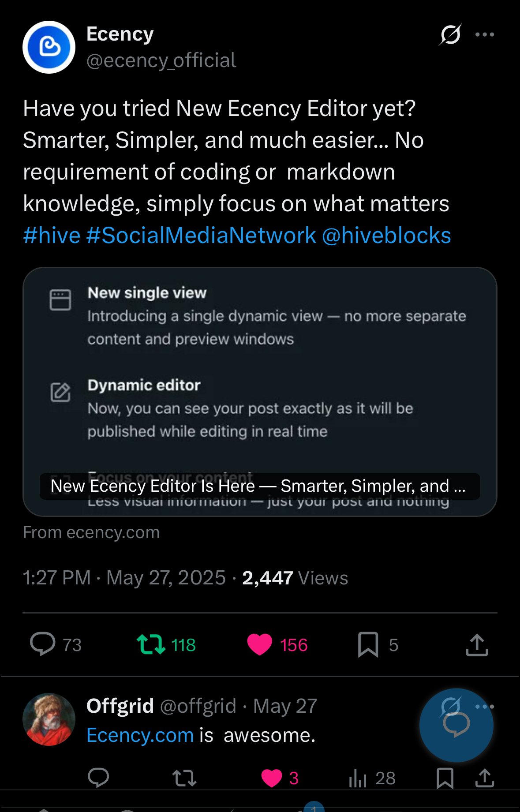Screen dimensions: 520x812
Task: Open the #SocialMediaNetwork hashtag
Action: (201, 235)
